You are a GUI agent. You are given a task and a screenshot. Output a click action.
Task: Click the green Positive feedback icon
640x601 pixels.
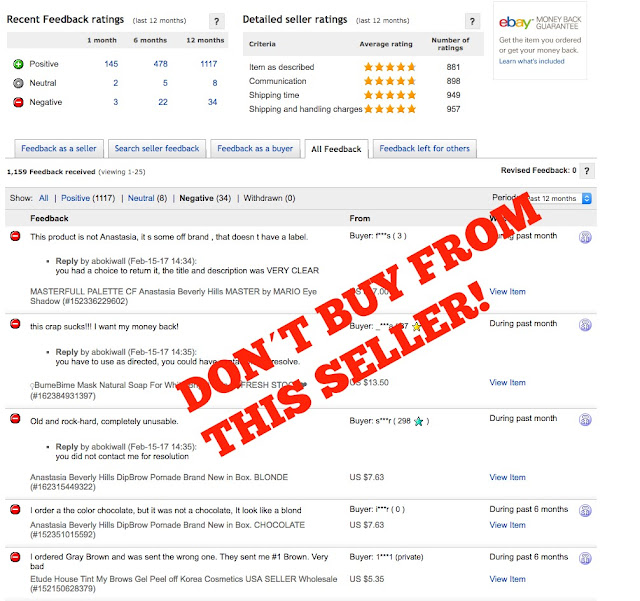point(18,64)
